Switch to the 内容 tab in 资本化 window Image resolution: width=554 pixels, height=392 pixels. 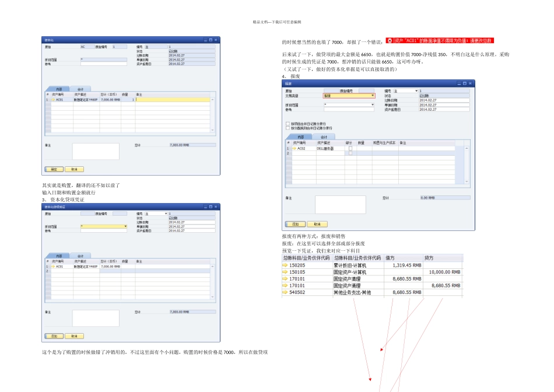[x=59, y=89]
